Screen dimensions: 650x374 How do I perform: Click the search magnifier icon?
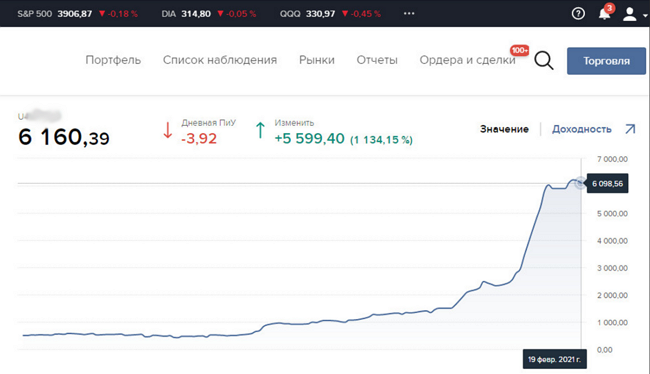544,61
